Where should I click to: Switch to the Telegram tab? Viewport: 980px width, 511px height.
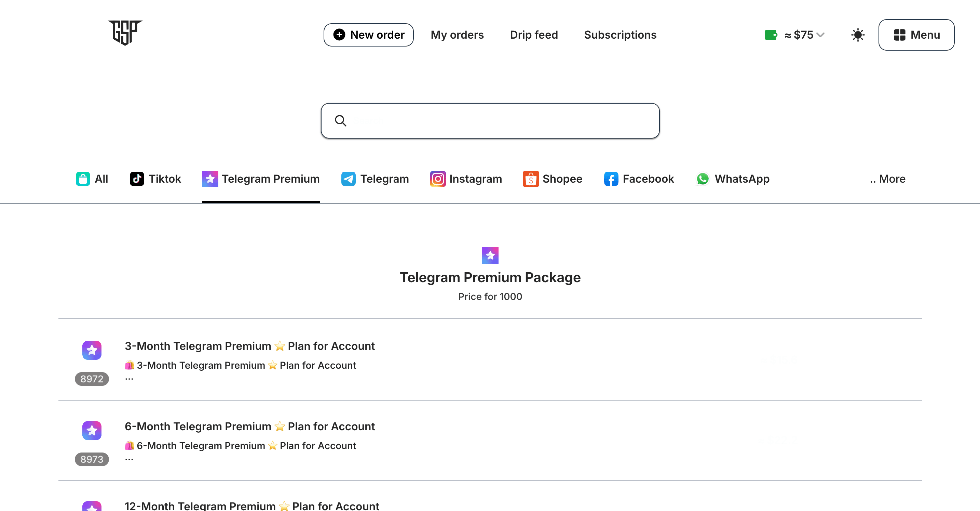375,179
